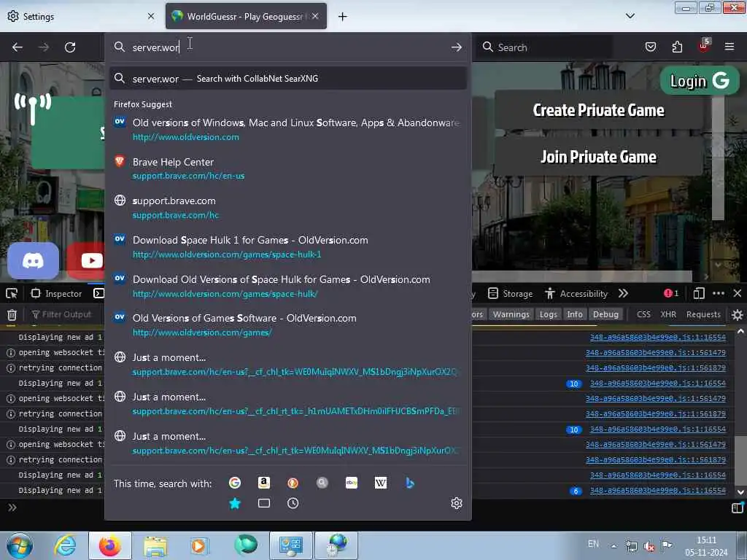This screenshot has height=560, width=747.
Task: Close the WorldGuessr tab
Action: tap(315, 16)
